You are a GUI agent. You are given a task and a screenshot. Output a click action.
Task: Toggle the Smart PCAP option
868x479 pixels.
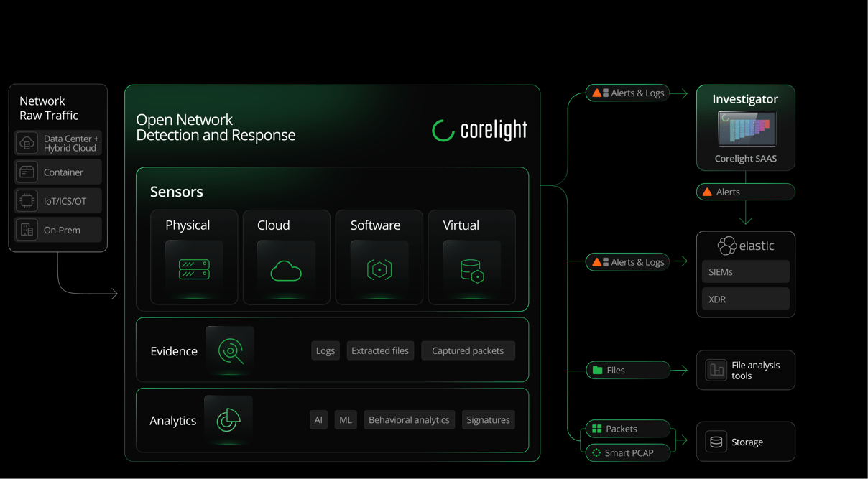coord(626,452)
